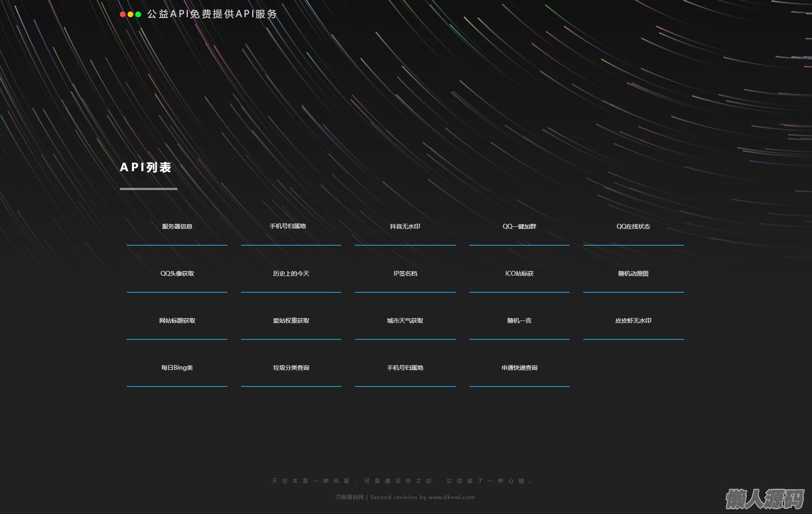
Task: Open the 抖音无水印 API link
Action: 405,226
